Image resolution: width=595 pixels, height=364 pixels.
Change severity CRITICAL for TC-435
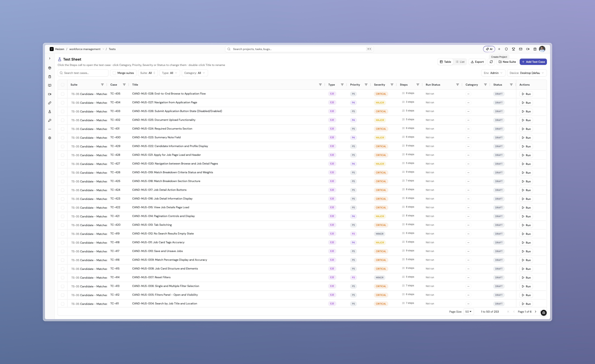[381, 94]
